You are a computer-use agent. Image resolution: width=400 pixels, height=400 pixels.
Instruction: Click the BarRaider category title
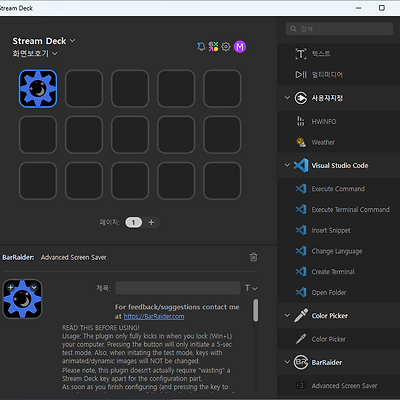click(x=327, y=362)
